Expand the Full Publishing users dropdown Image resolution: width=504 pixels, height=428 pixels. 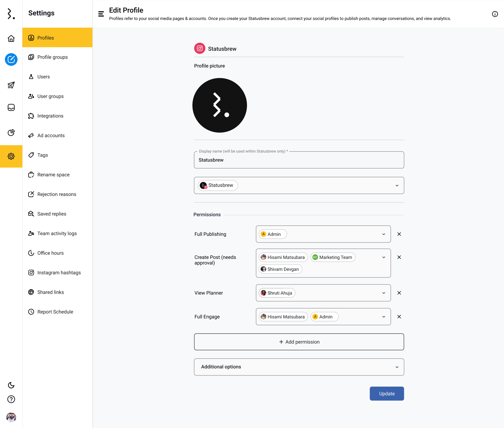(384, 234)
